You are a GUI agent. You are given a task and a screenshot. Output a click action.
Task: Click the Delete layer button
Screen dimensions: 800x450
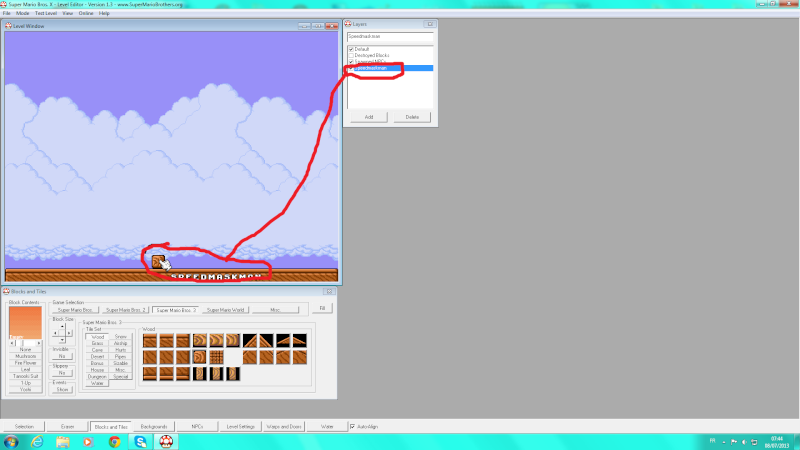point(412,117)
